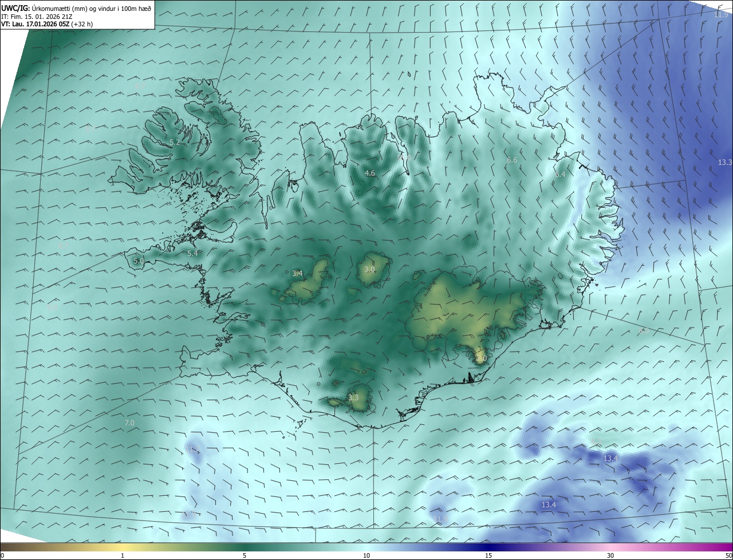Click the title 'Úrkomumætti (mm) og vindur í 100m hæð'

(x=92, y=8)
